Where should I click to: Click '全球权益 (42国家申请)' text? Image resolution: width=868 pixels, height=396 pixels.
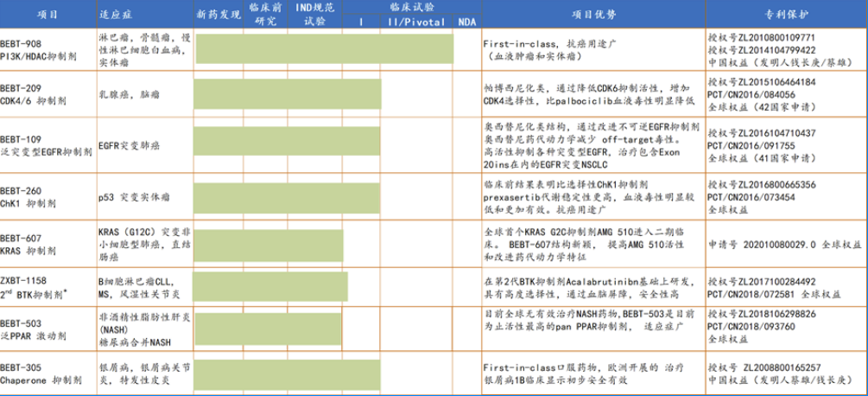pyautogui.click(x=762, y=106)
